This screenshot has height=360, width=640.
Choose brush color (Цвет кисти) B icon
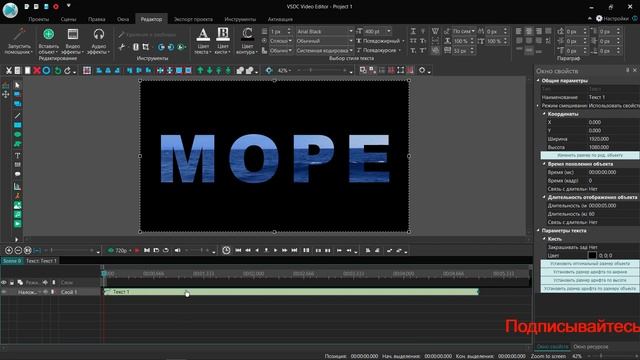pos(222,35)
